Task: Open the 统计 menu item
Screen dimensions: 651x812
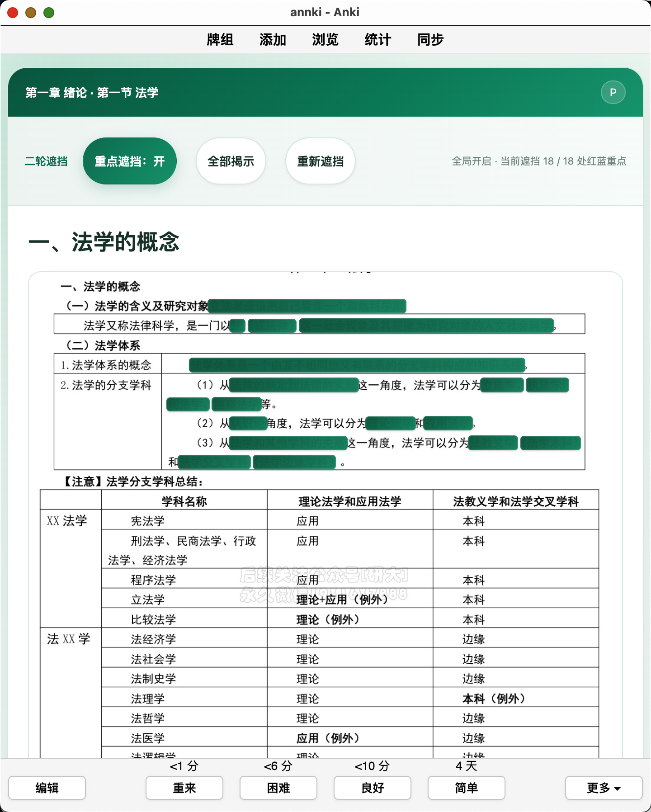Action: pyautogui.click(x=377, y=40)
